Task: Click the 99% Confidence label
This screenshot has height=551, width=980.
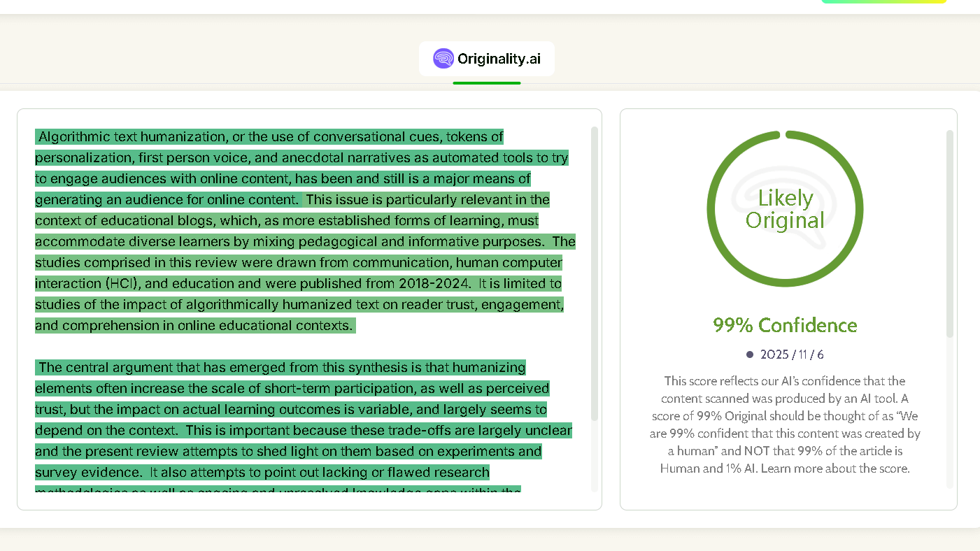Action: tap(784, 325)
